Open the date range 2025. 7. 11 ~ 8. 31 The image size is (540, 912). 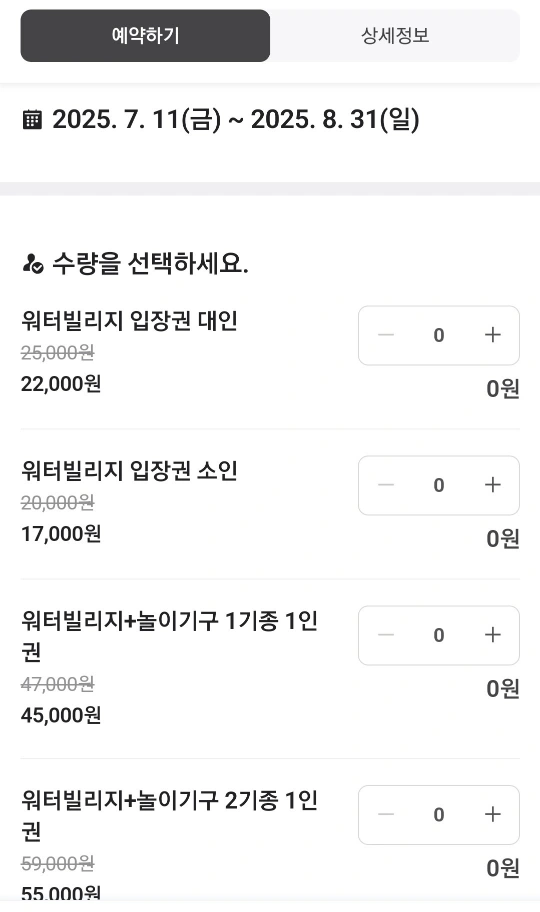(236, 120)
